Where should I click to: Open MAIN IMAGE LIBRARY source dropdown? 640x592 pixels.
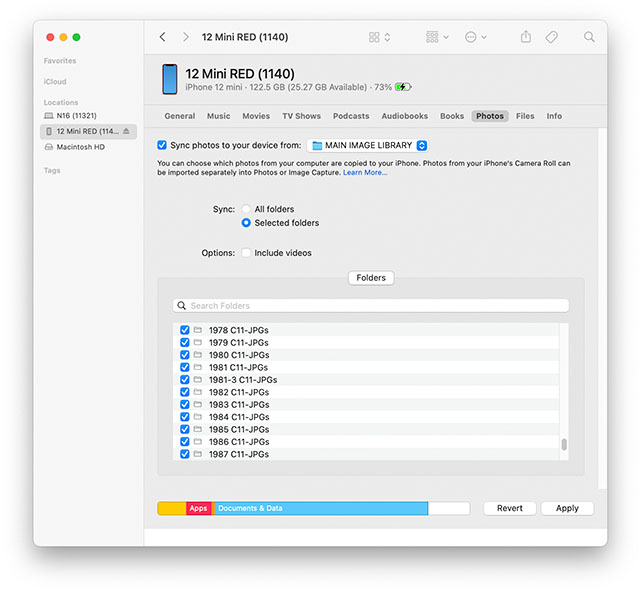[x=368, y=145]
